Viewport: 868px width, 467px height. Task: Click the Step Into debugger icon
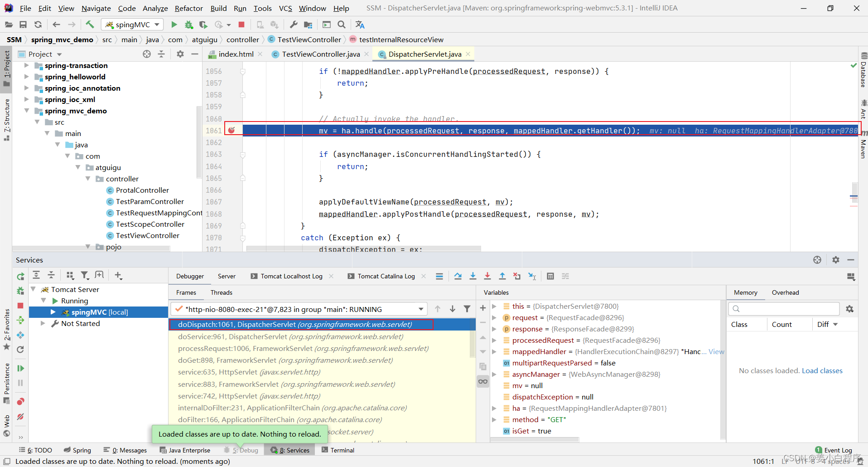(473, 276)
